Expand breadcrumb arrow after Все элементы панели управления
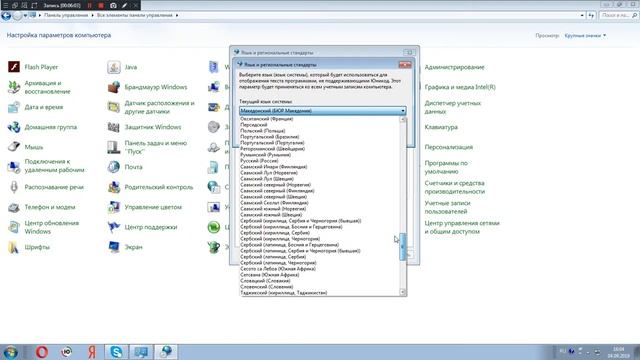Image resolution: width=640 pixels, height=360 pixels. pyautogui.click(x=177, y=15)
